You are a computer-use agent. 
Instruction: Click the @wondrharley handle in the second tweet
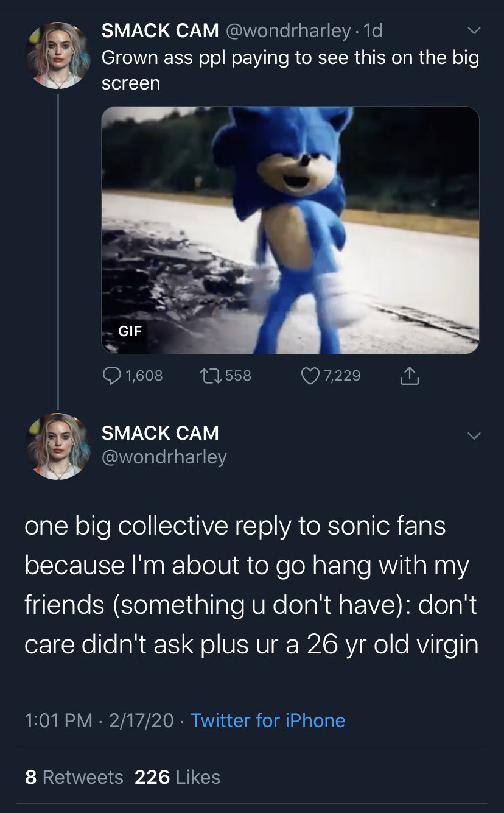[x=164, y=457]
